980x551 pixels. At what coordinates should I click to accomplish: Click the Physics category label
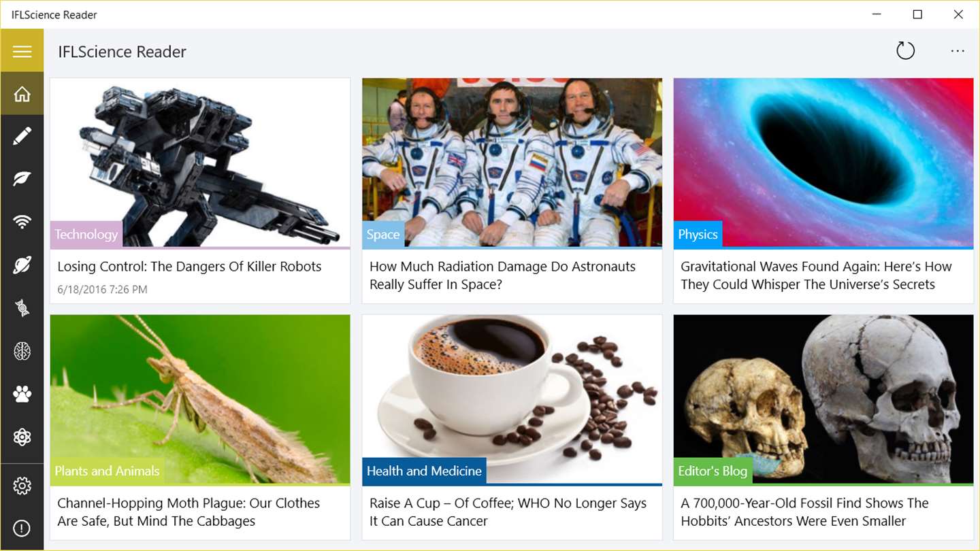click(x=698, y=234)
